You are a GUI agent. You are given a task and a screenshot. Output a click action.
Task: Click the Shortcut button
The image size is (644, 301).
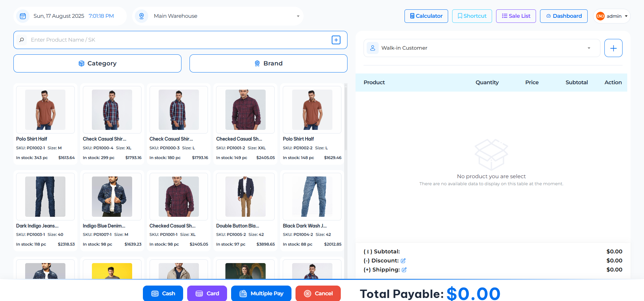(472, 16)
